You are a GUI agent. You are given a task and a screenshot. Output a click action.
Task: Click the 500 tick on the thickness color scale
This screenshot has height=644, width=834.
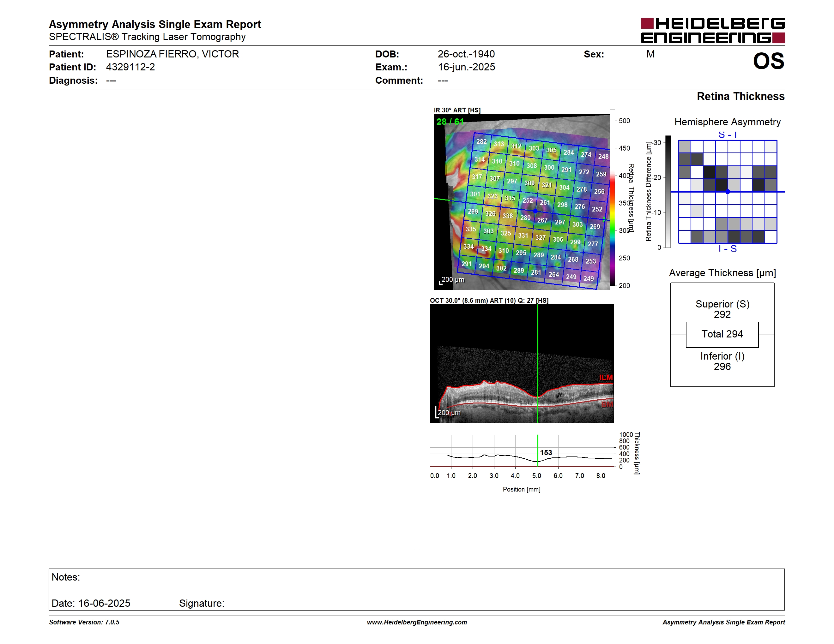point(624,121)
